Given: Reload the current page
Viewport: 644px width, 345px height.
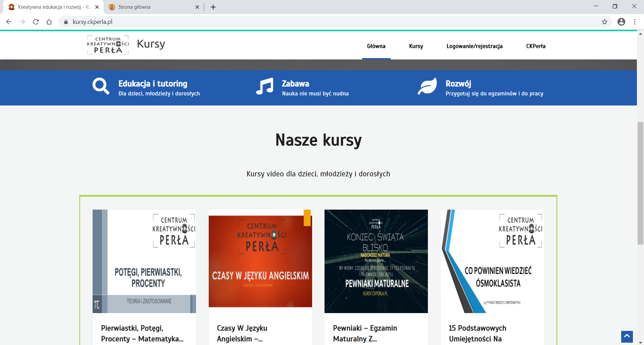Looking at the screenshot, I should coord(36,22).
